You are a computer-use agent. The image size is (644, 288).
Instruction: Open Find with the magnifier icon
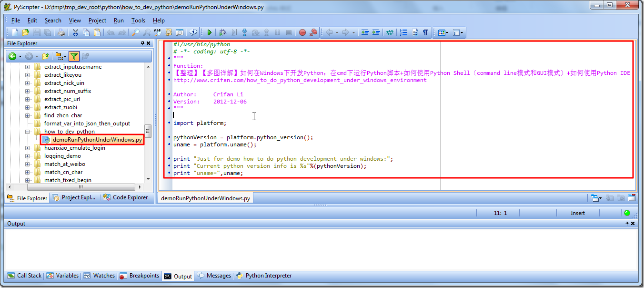coord(136,32)
